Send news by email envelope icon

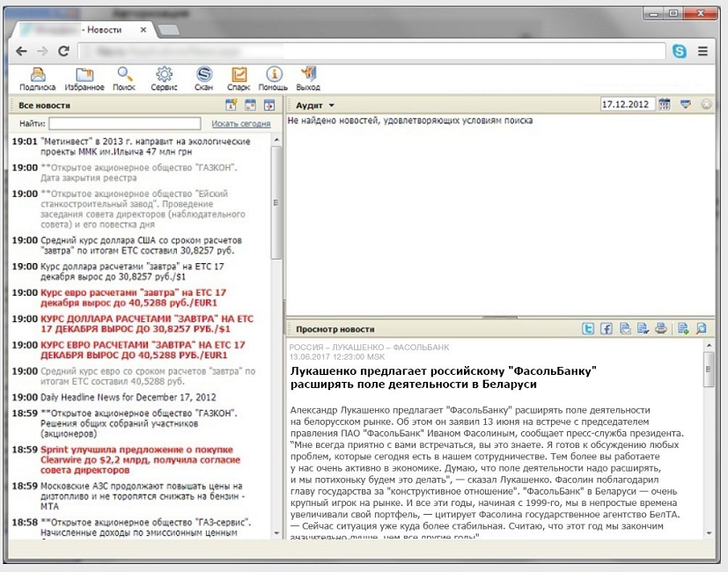pos(625,329)
